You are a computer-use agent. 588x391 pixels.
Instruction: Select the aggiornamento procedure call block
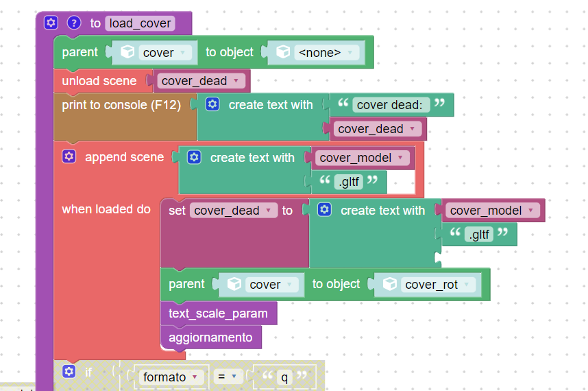210,337
